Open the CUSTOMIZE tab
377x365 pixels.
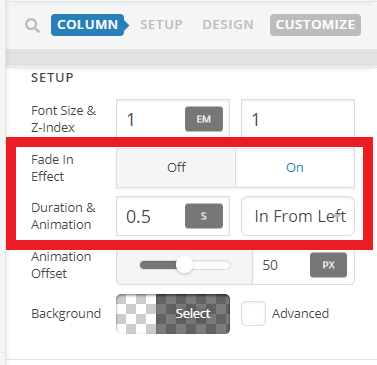click(x=315, y=25)
